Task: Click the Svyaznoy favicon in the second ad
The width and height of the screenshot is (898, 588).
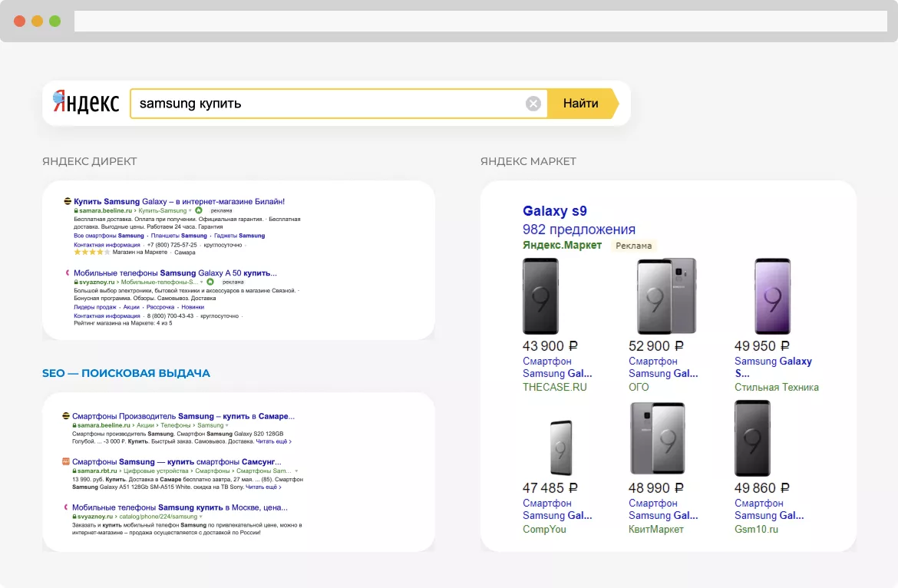Action: pyautogui.click(x=68, y=273)
